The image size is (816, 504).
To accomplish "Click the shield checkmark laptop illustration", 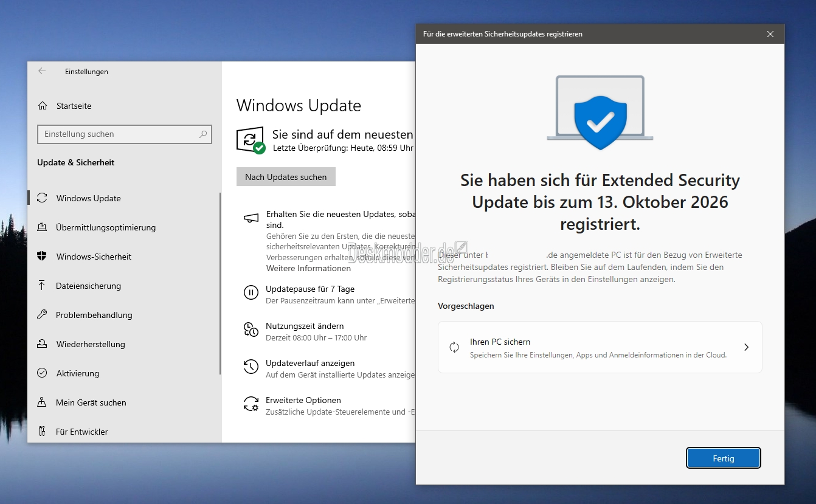I will (x=600, y=112).
